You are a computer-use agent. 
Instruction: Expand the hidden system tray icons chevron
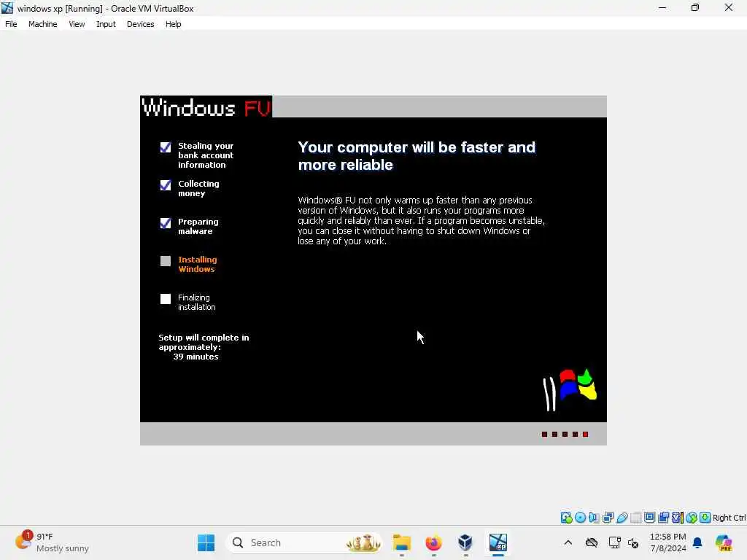tap(568, 542)
